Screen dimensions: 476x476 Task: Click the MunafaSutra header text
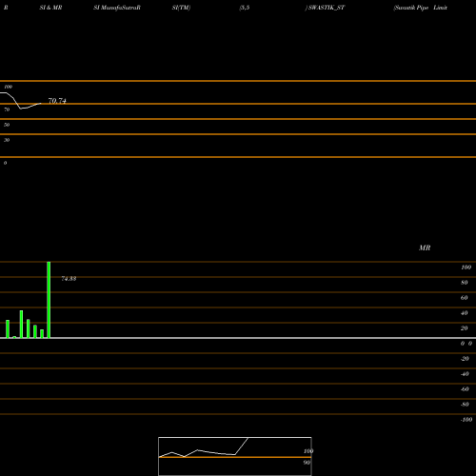tap(117, 8)
